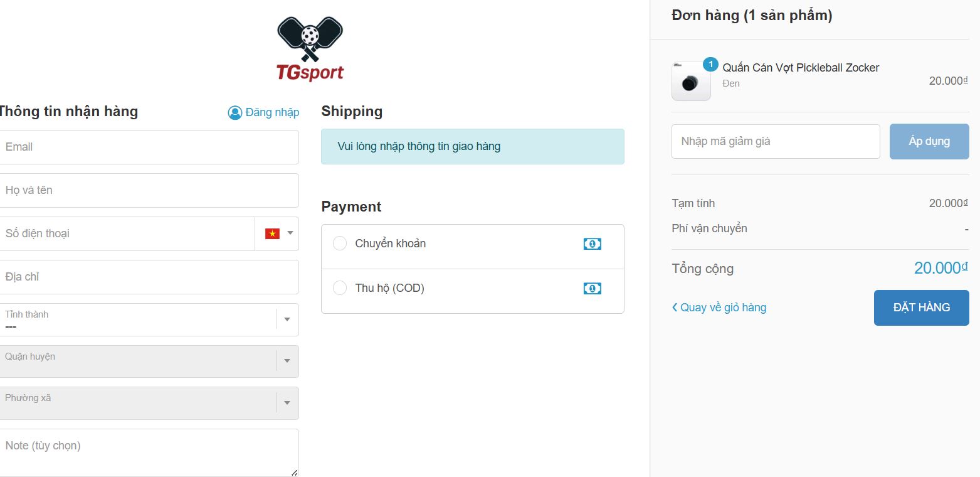The height and width of the screenshot is (477, 980).
Task: Go back via Quay về giỏ hàng link
Action: point(723,308)
